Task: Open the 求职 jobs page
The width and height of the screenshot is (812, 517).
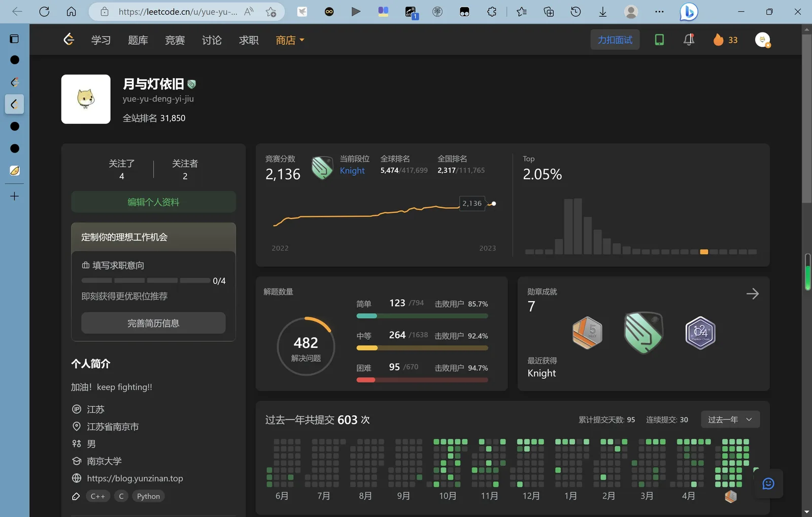Action: [249, 40]
